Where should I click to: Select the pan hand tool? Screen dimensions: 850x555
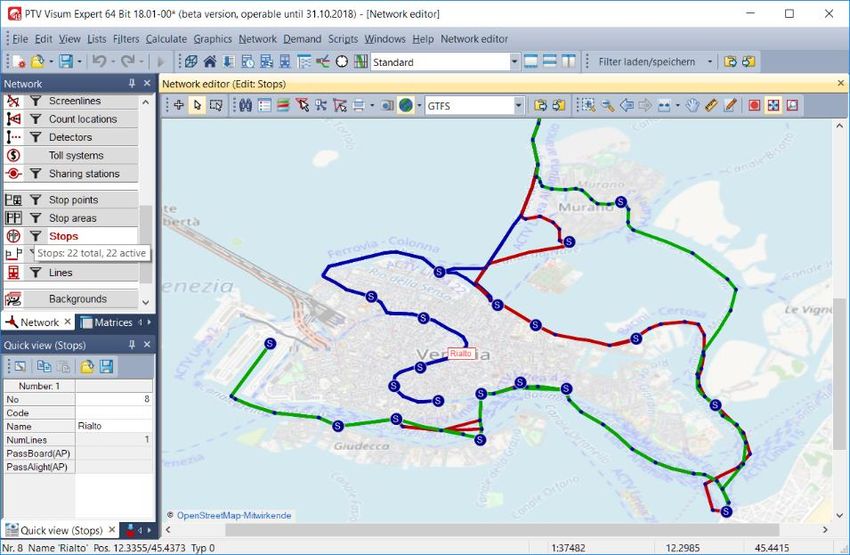(692, 105)
